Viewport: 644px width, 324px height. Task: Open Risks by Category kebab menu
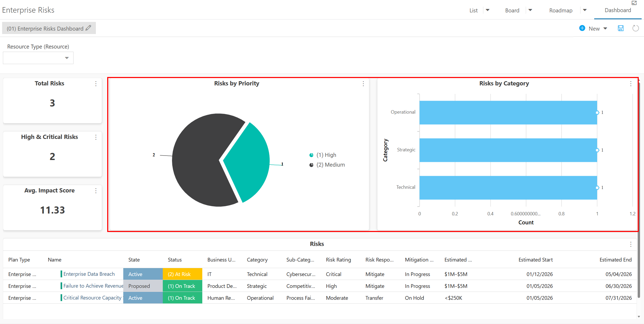click(x=631, y=84)
